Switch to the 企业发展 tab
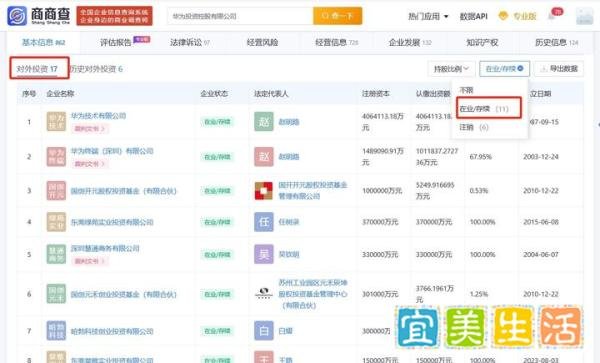The height and width of the screenshot is (363, 600). pyautogui.click(x=409, y=42)
